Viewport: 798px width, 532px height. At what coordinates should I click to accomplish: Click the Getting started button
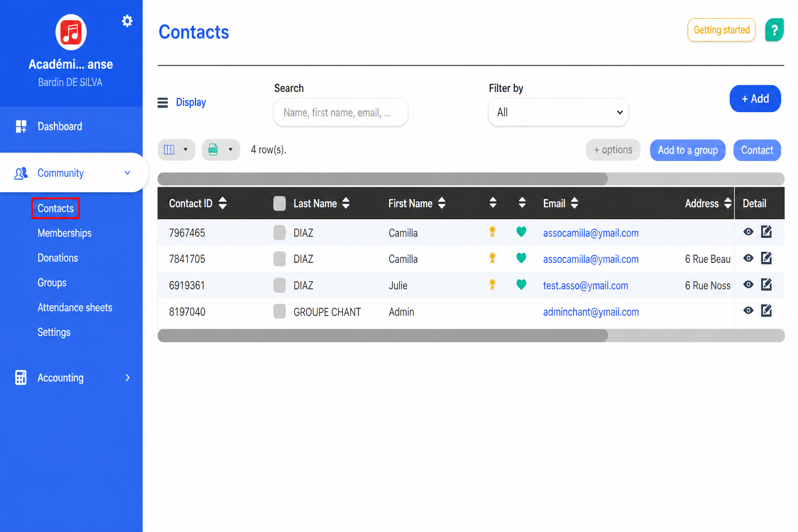[721, 30]
